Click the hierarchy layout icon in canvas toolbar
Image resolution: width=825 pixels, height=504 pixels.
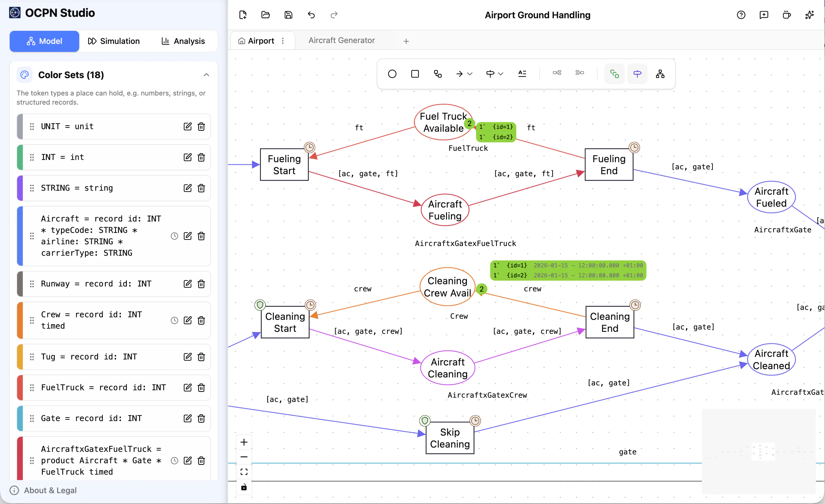pyautogui.click(x=660, y=74)
